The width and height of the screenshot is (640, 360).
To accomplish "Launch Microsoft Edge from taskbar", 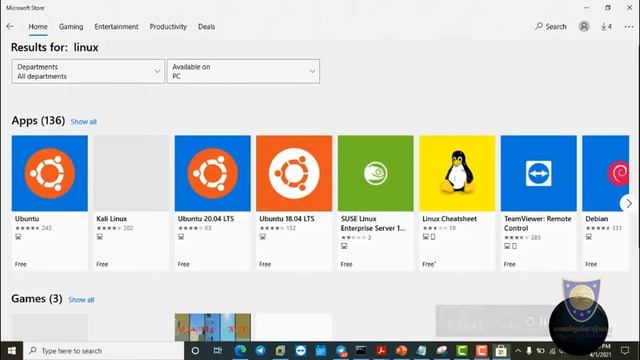I will 240,351.
